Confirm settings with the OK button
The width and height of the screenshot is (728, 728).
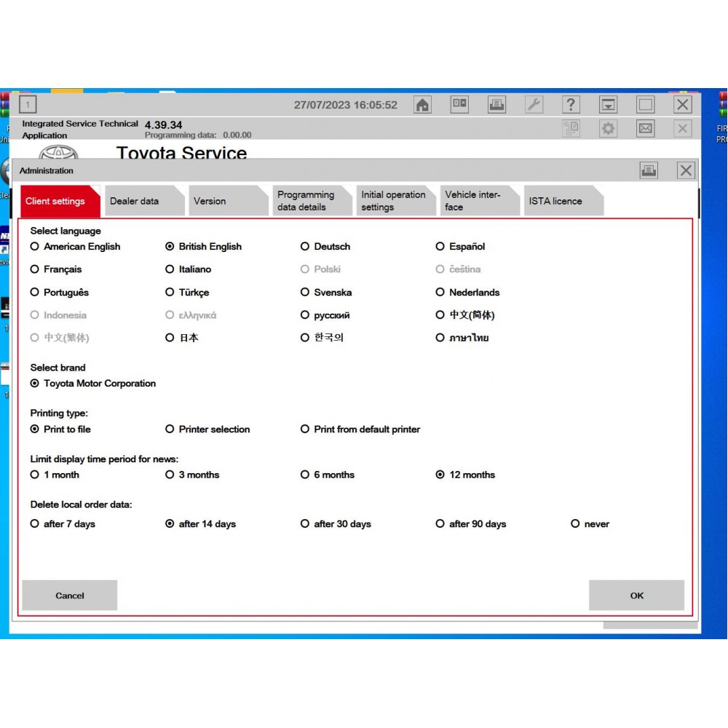636,596
